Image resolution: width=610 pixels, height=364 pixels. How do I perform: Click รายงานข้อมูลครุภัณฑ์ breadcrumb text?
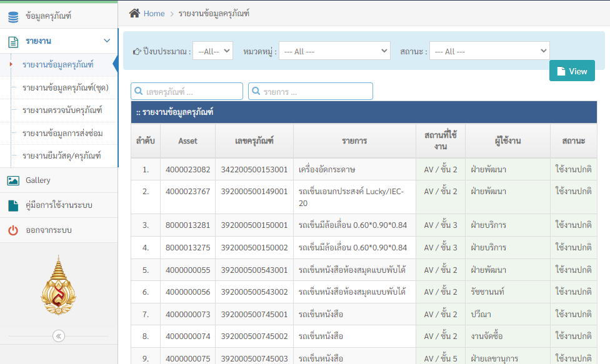coord(214,14)
